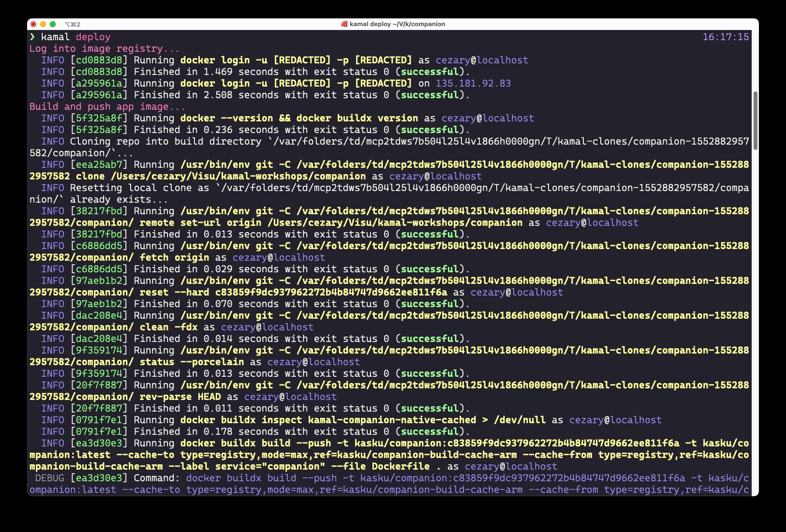
Task: Click the IP address 135.181.92.83
Action: click(473, 83)
